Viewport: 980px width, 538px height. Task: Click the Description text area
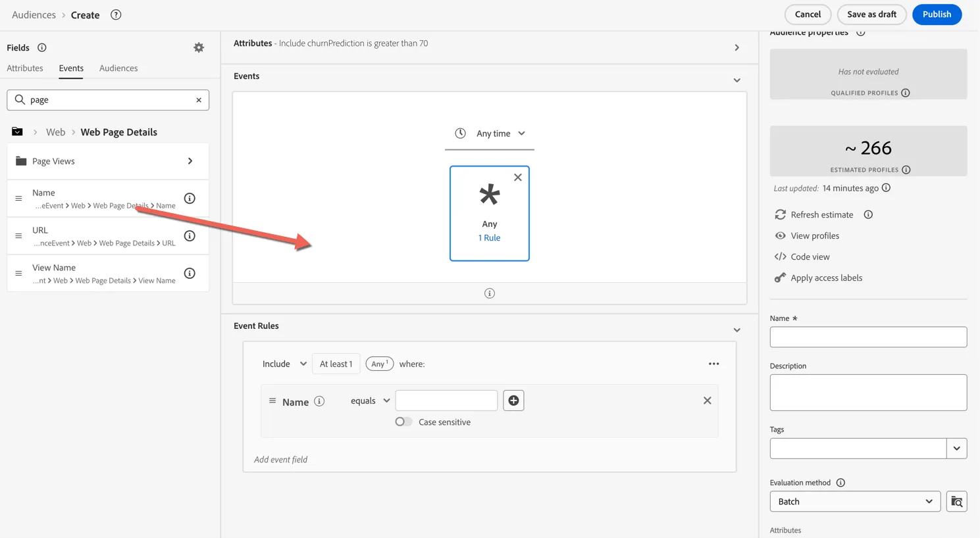coord(868,393)
